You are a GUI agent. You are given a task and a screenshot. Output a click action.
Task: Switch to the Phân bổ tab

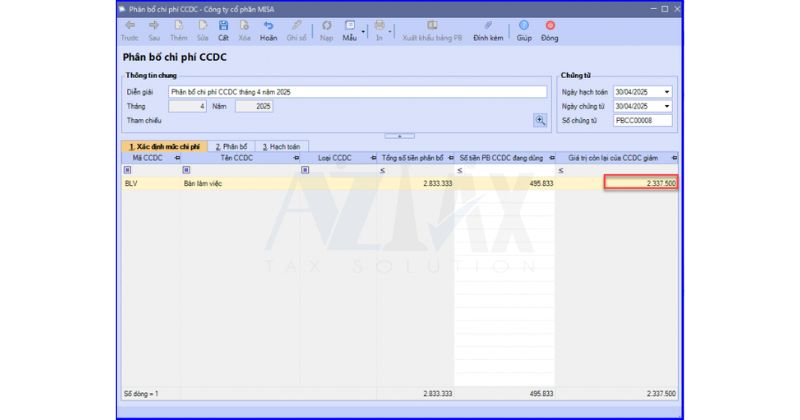230,146
